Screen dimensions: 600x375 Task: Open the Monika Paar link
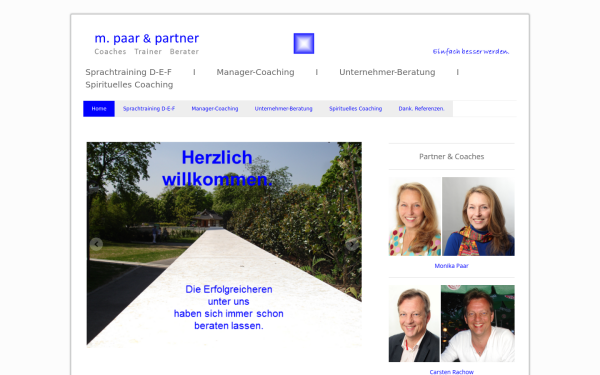pos(452,266)
